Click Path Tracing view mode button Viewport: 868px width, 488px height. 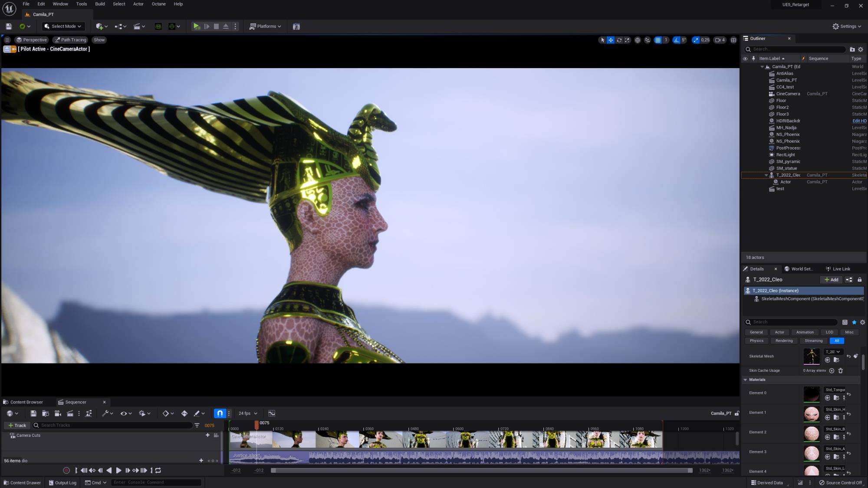(x=70, y=40)
